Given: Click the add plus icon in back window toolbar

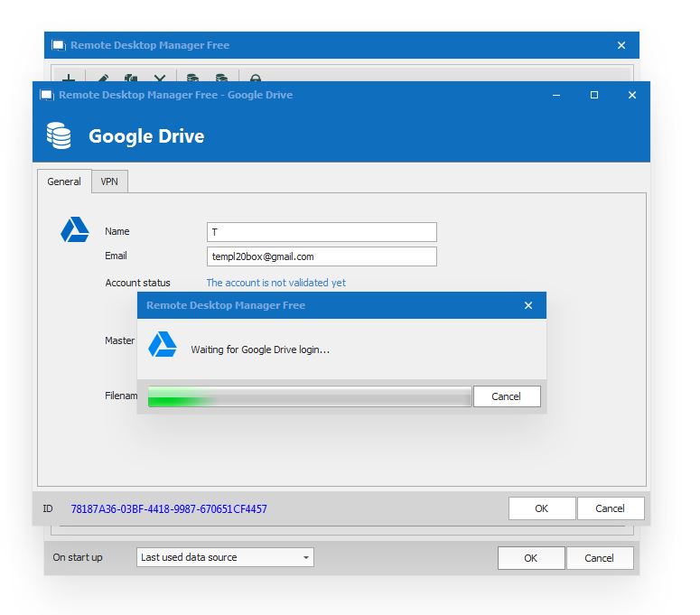Looking at the screenshot, I should pos(69,79).
